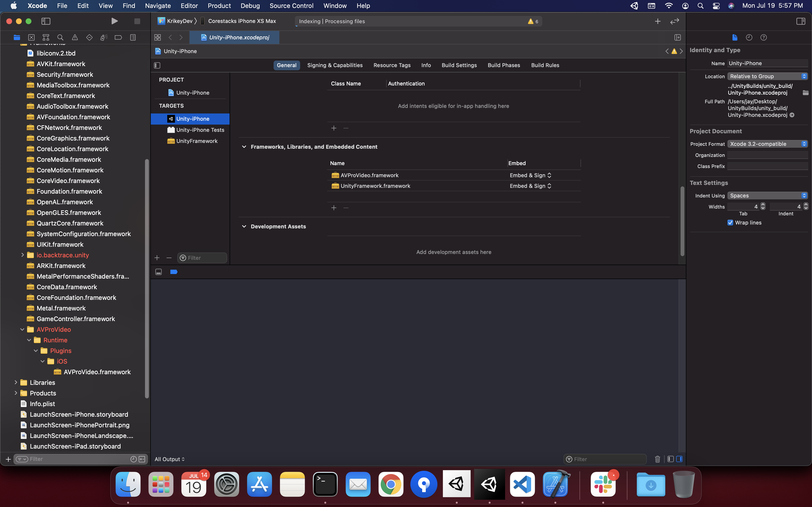This screenshot has height=507, width=812.
Task: Open the Embed dropdown for AVProVideo.framework
Action: click(x=550, y=175)
